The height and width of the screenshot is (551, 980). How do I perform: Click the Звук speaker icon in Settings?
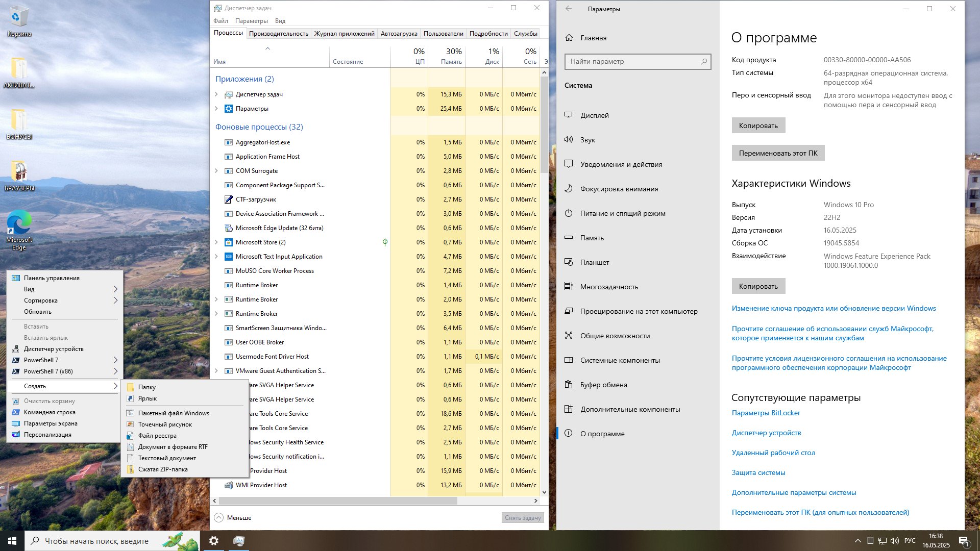tap(569, 140)
